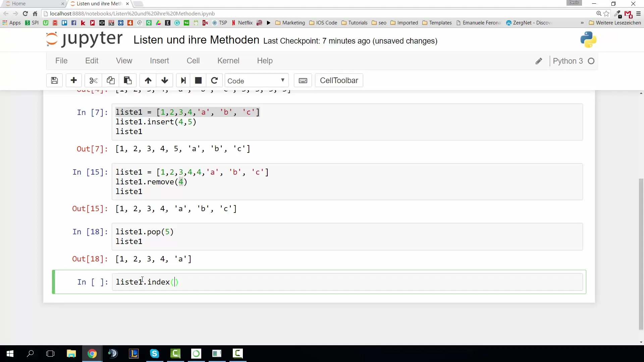
Task: Click the pencil edit-mode indicator
Action: tap(539, 61)
